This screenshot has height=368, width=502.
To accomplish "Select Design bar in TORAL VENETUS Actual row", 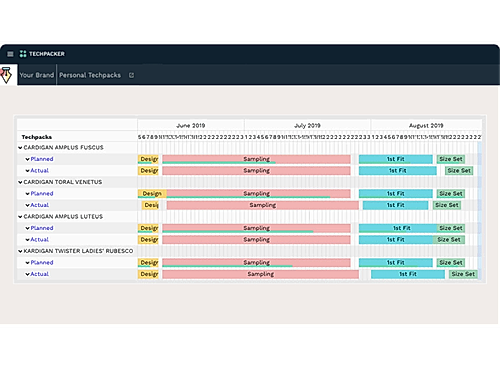I will (150, 205).
